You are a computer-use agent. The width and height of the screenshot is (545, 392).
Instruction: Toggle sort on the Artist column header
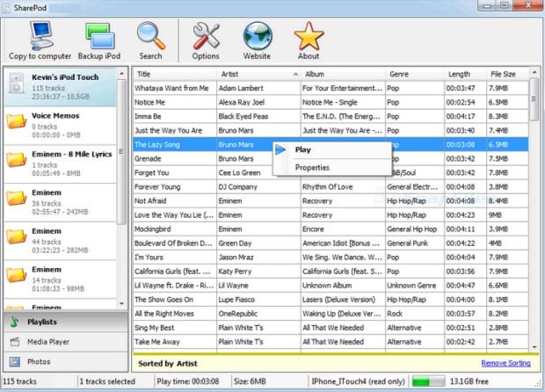258,74
